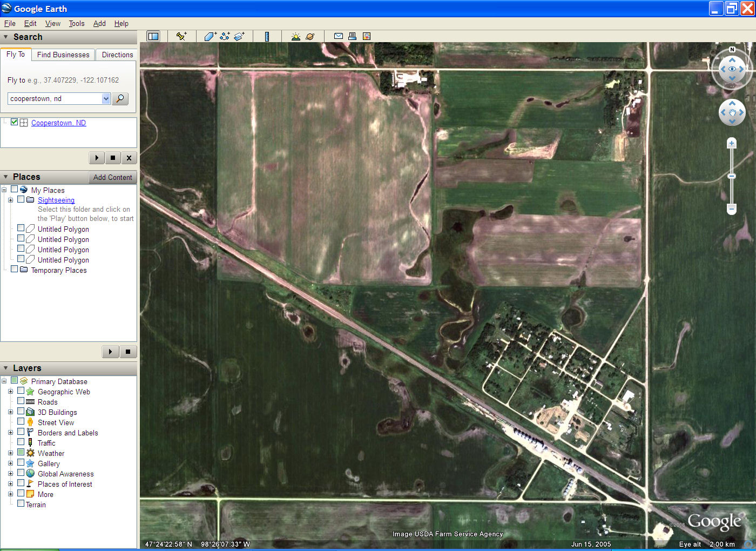
Task: Open the Fly To search history dropdown
Action: (106, 98)
